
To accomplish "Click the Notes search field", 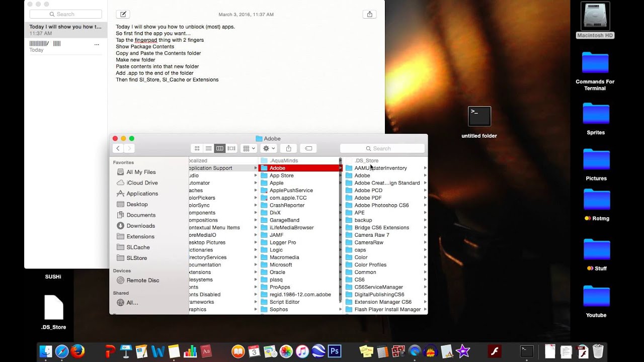I will pyautogui.click(x=65, y=14).
